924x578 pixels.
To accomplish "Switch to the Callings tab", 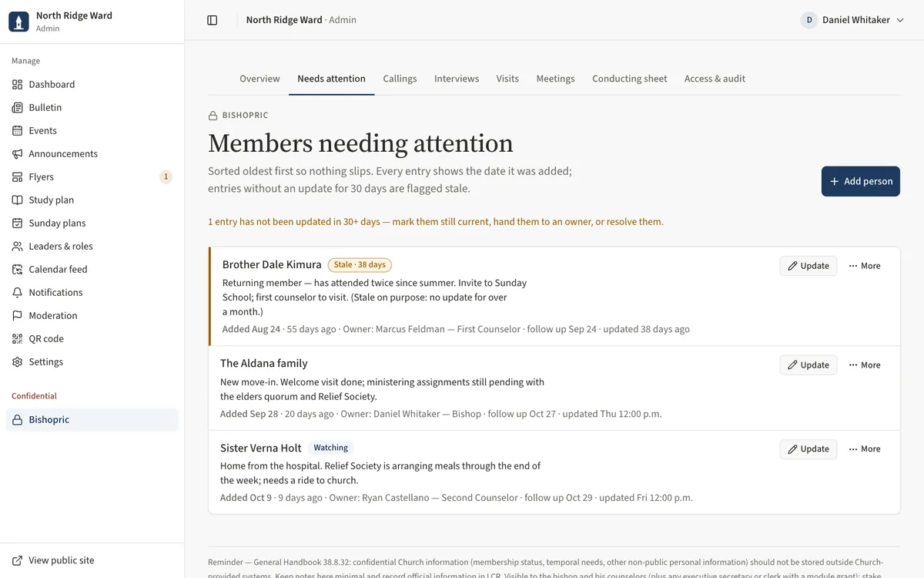I will 400,79.
